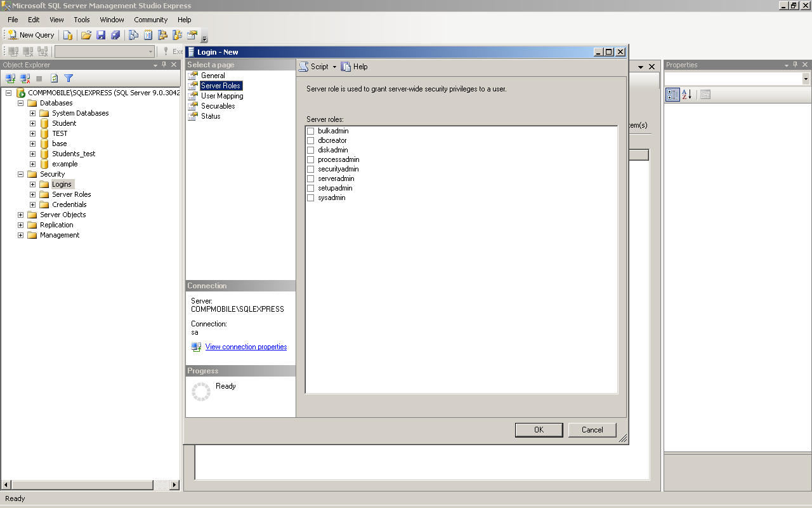Click the Help icon in Login dialog
The image size is (812, 508).
pyautogui.click(x=346, y=67)
